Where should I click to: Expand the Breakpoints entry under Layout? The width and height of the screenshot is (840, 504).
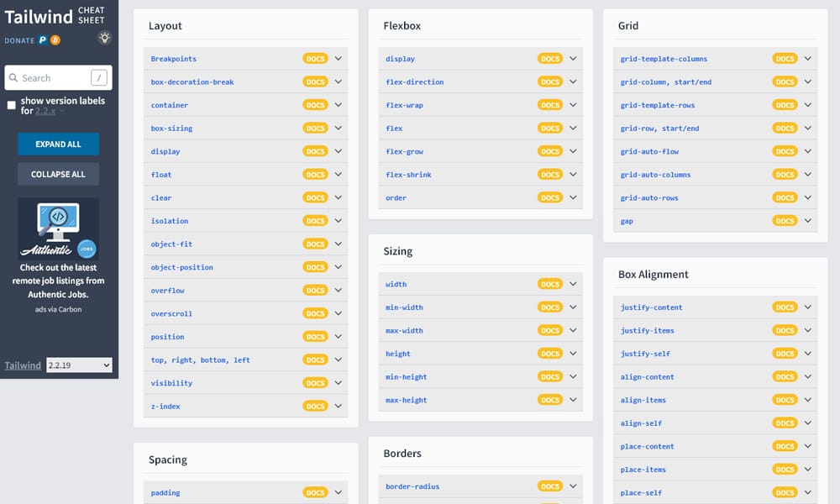point(338,58)
